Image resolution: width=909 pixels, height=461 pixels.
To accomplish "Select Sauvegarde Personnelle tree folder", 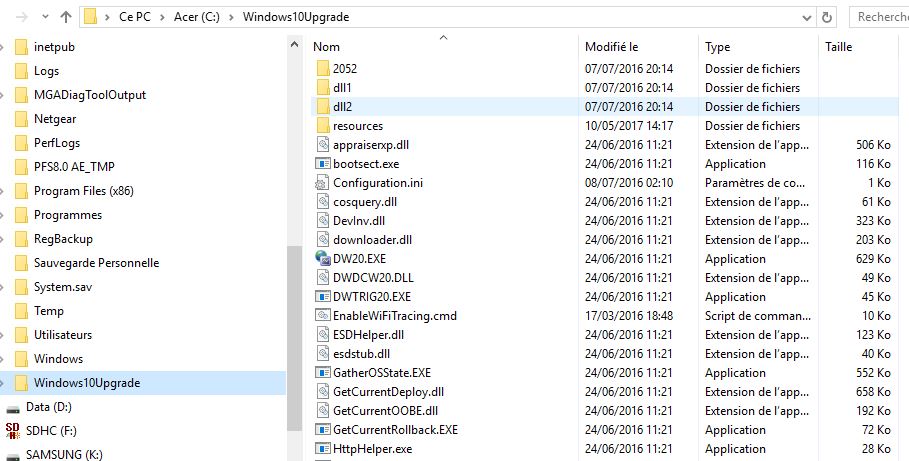I will click(x=96, y=263).
